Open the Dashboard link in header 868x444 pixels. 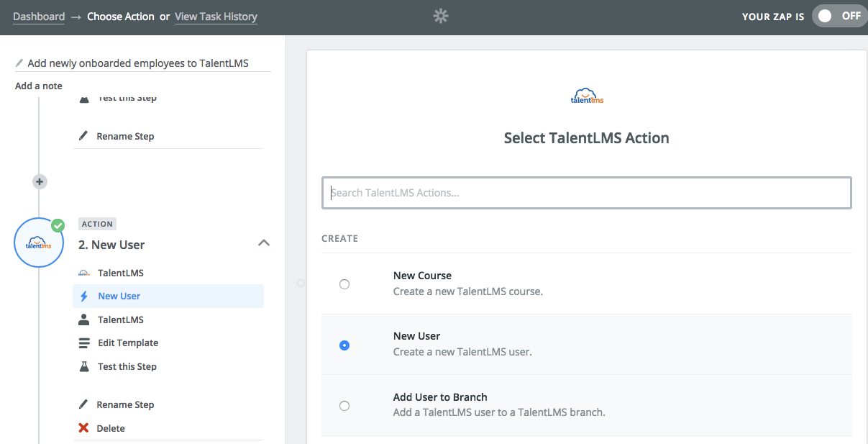click(x=39, y=17)
